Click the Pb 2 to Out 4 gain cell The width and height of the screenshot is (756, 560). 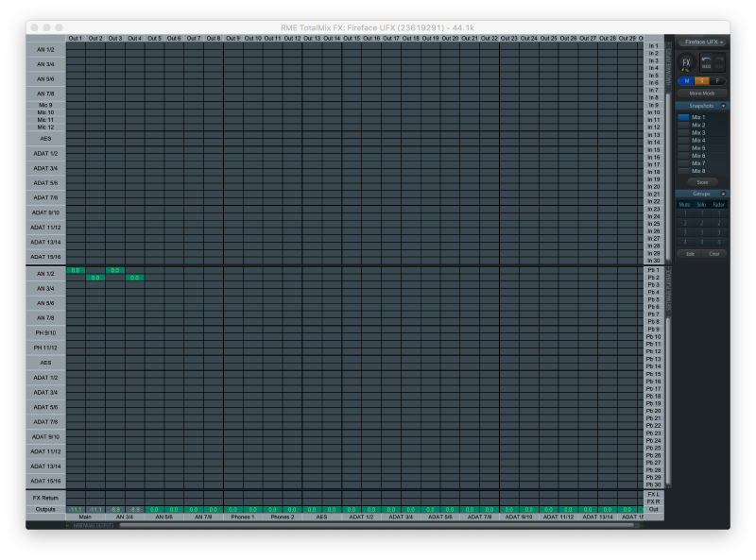[135, 278]
